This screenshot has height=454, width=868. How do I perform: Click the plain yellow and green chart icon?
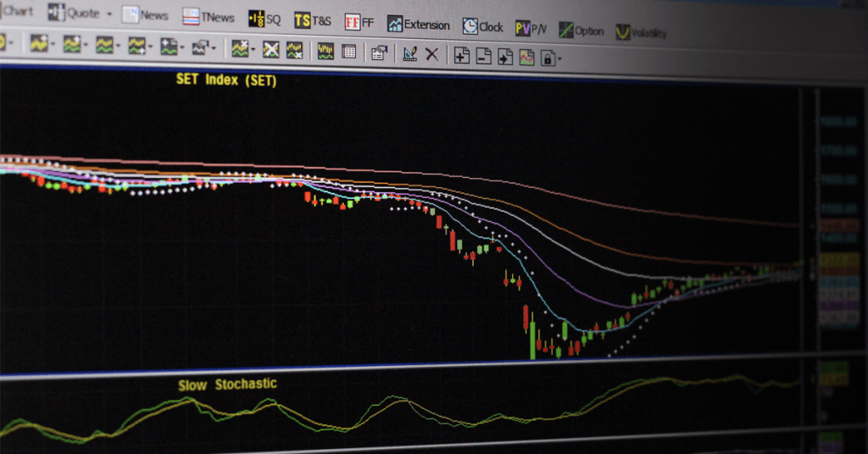[x=104, y=46]
